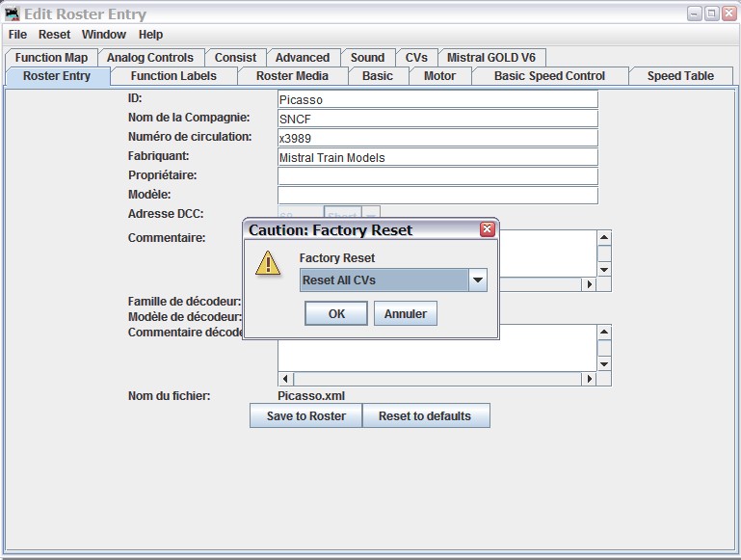Click the warning triangle icon in dialog
This screenshot has width=741, height=560.
268,263
